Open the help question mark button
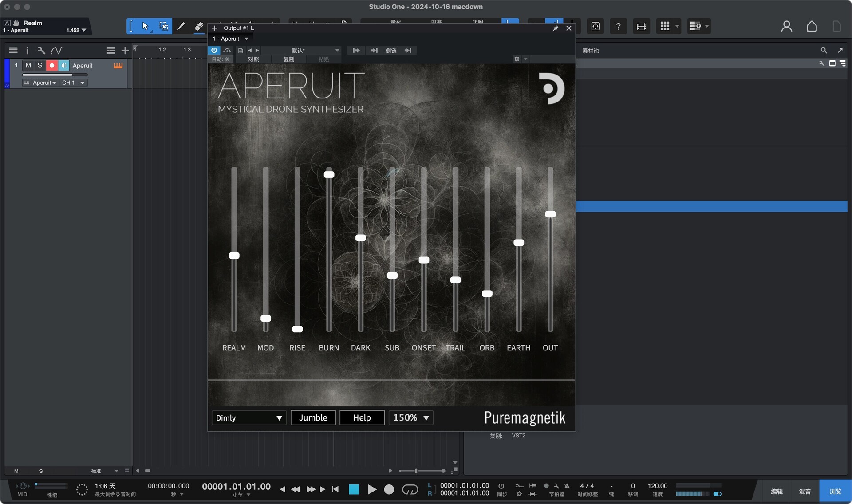The width and height of the screenshot is (852, 504). [x=618, y=26]
